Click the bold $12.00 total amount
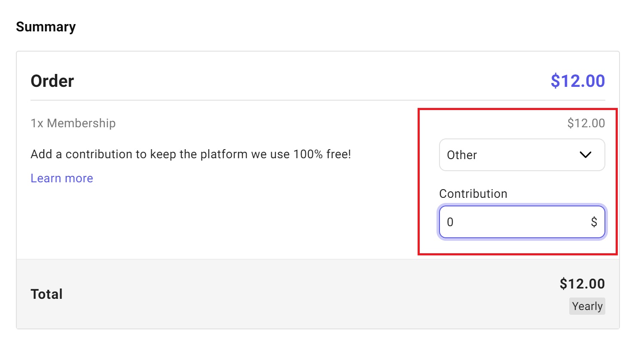The image size is (644, 353). [x=582, y=284]
